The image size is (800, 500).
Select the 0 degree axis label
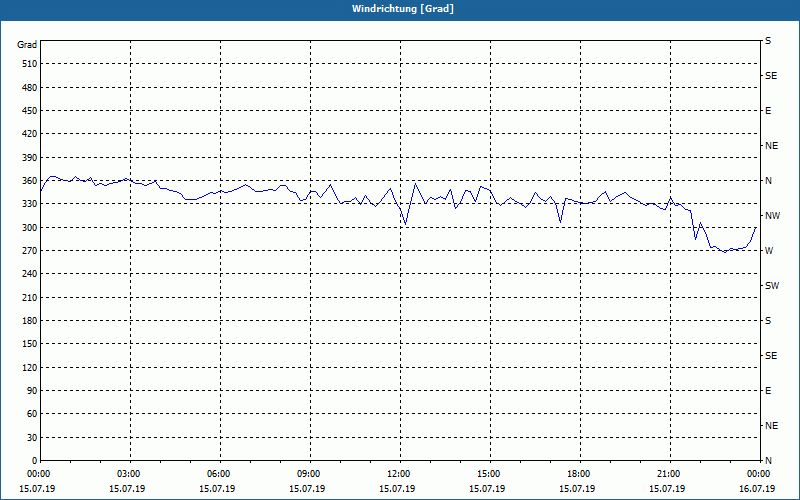click(x=34, y=461)
